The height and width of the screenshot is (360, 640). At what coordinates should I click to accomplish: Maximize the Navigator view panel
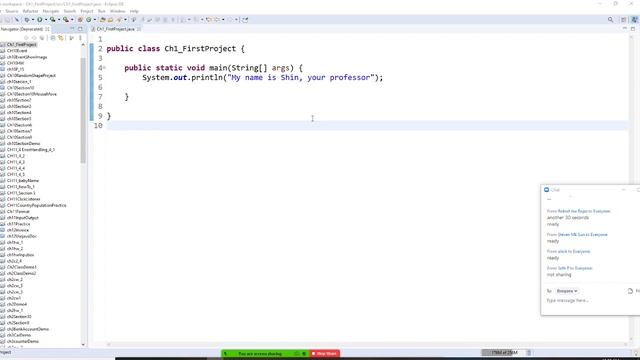pyautogui.click(x=80, y=29)
